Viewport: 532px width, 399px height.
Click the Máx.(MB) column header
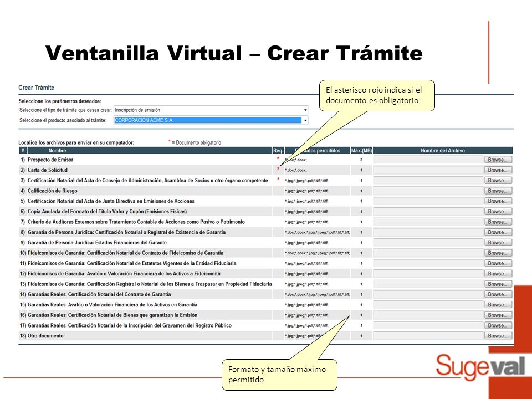point(361,150)
